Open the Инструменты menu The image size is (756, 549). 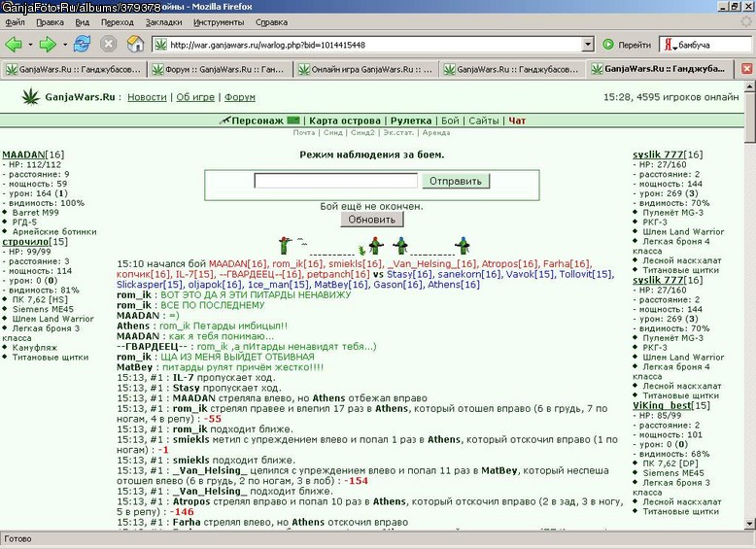click(x=219, y=22)
